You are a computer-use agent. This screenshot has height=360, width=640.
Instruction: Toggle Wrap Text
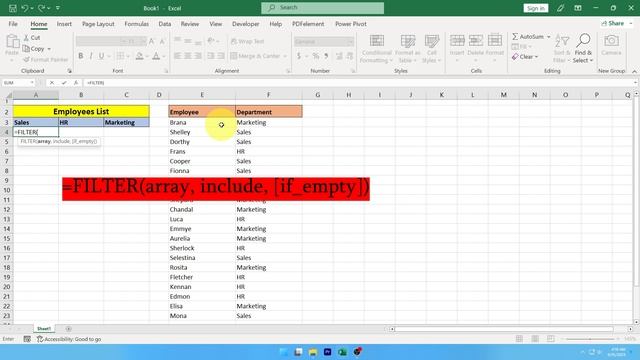247,41
